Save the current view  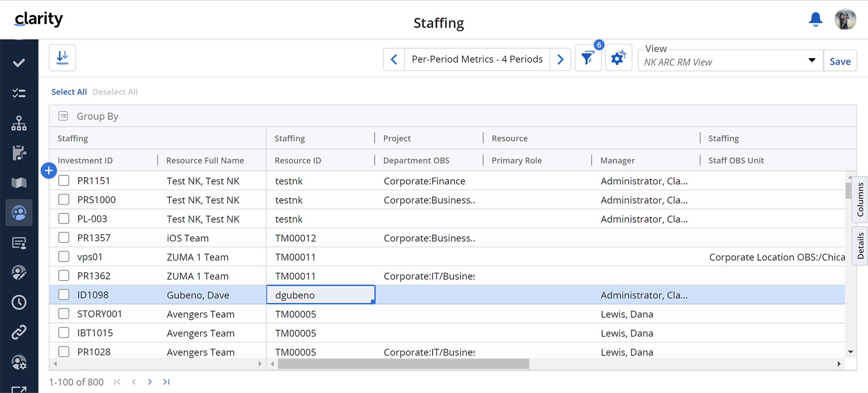(x=840, y=61)
